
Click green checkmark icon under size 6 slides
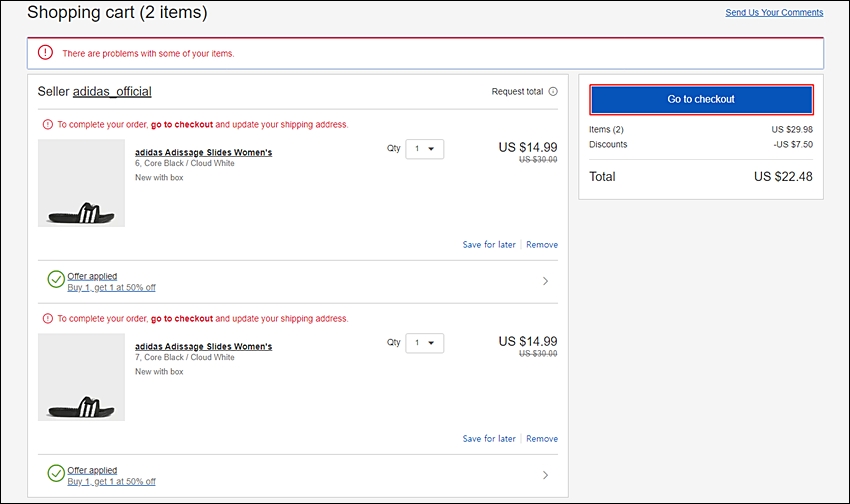[x=56, y=279]
